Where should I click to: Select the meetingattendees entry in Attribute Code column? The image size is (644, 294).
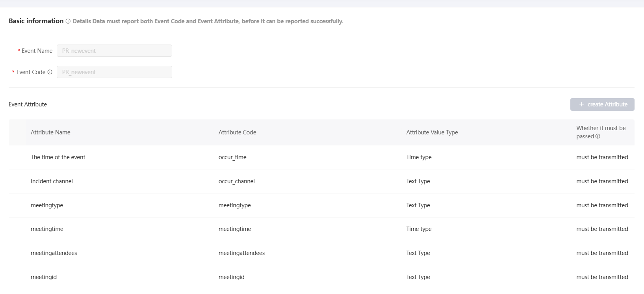coord(241,253)
